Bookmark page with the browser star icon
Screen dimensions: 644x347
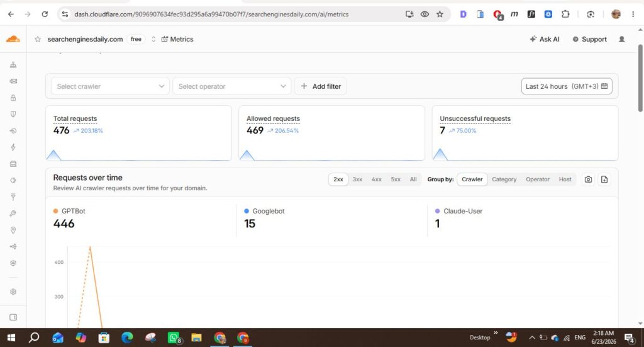(440, 14)
